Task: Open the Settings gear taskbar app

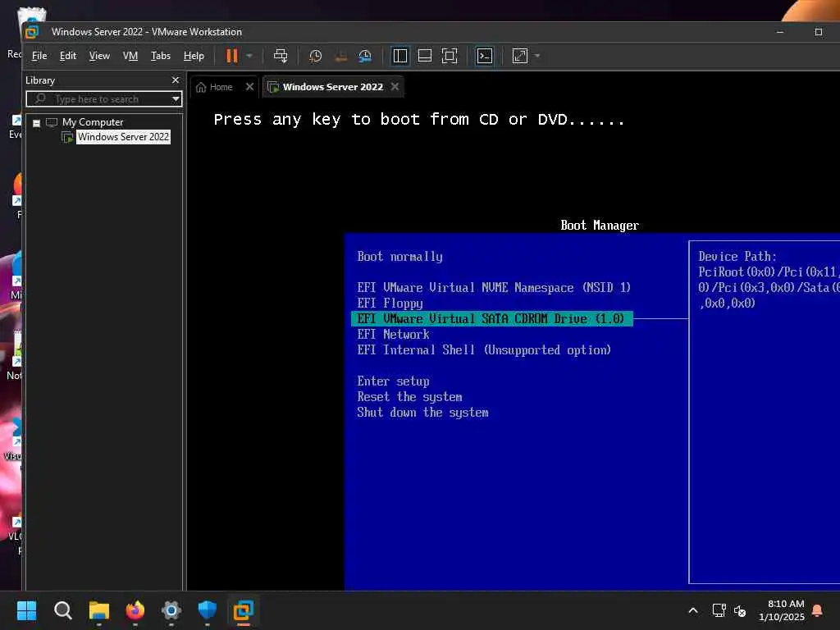Action: click(x=171, y=610)
